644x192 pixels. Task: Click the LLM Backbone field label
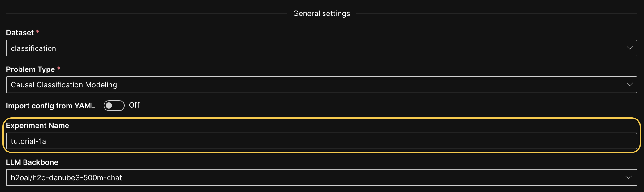pyautogui.click(x=32, y=162)
